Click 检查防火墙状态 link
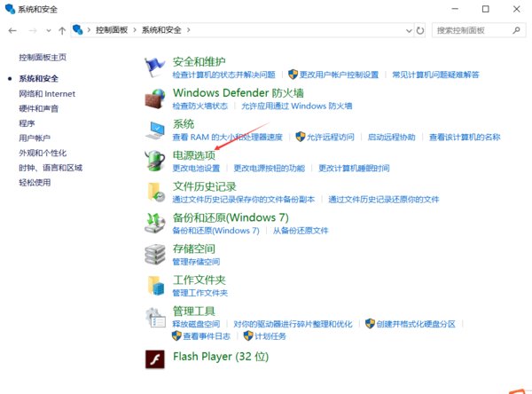This screenshot has width=532, height=394. 199,106
